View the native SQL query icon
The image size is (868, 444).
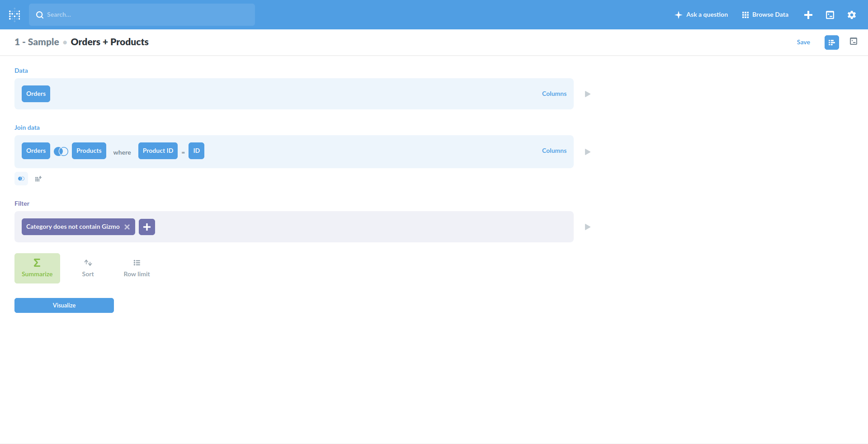click(x=854, y=42)
